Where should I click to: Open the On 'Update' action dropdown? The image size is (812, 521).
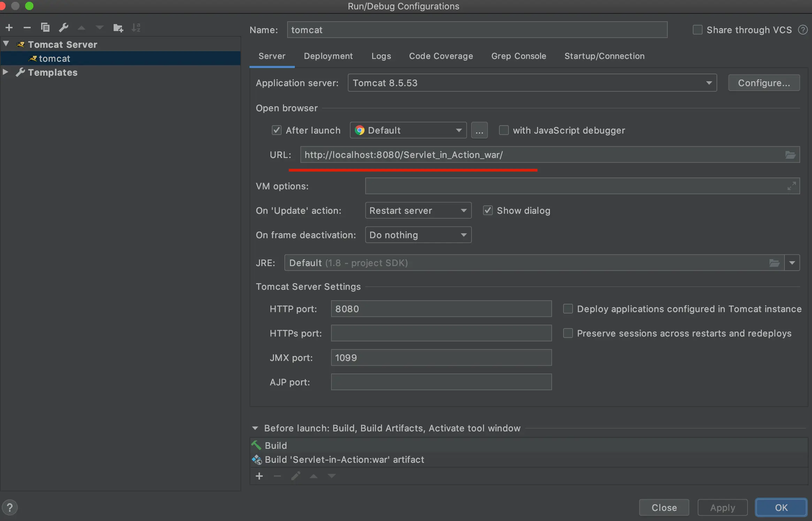tap(418, 211)
